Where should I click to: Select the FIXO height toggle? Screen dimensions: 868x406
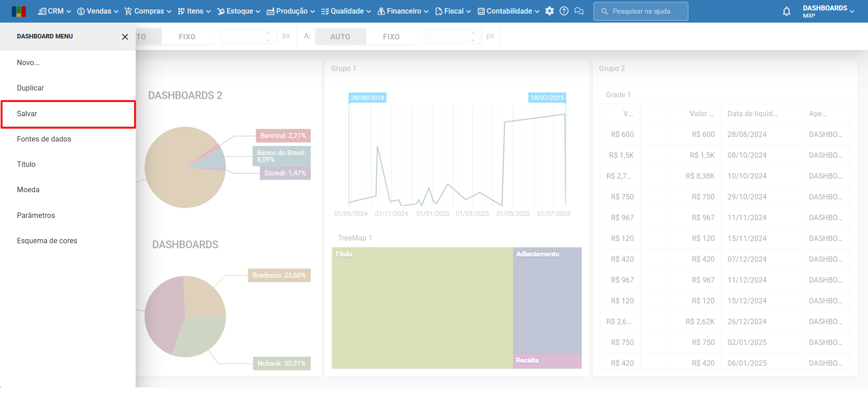391,37
